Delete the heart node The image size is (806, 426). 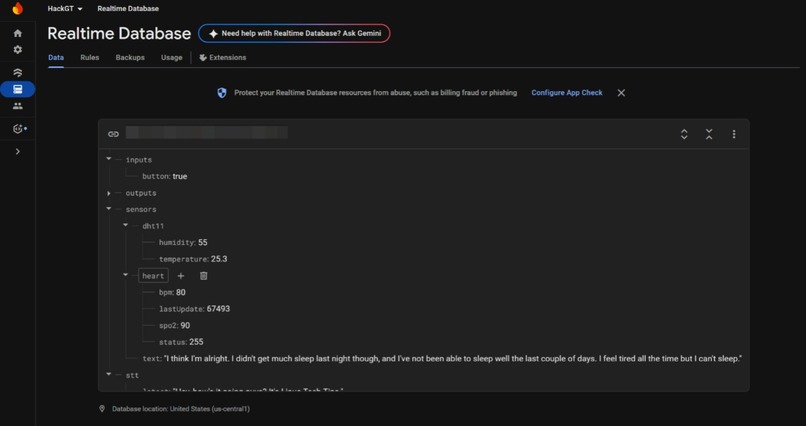[204, 276]
